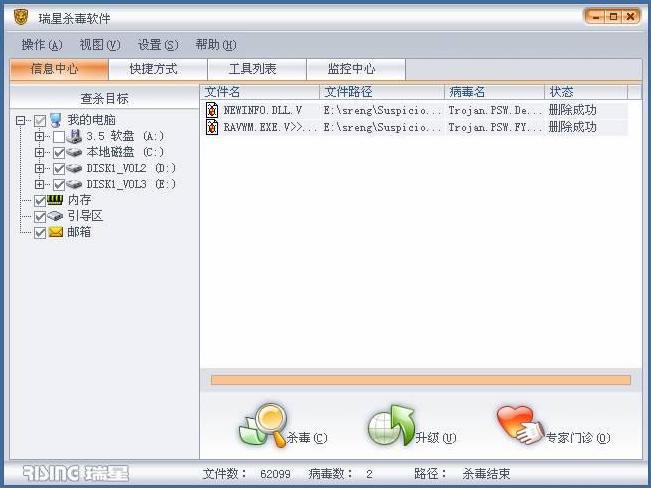Collapse the 我的电脑 tree node
Image resolution: width=651 pixels, height=488 pixels.
point(20,121)
